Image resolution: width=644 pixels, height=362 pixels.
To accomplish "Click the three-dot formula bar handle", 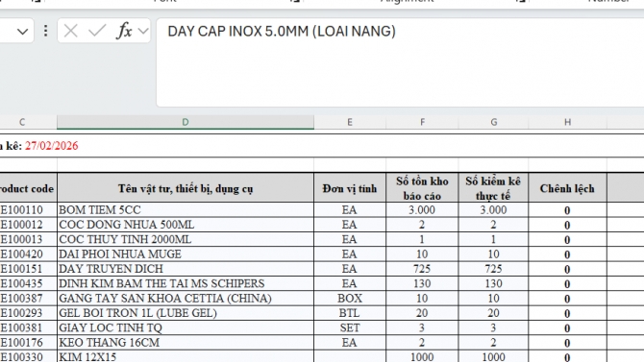I will [45, 31].
